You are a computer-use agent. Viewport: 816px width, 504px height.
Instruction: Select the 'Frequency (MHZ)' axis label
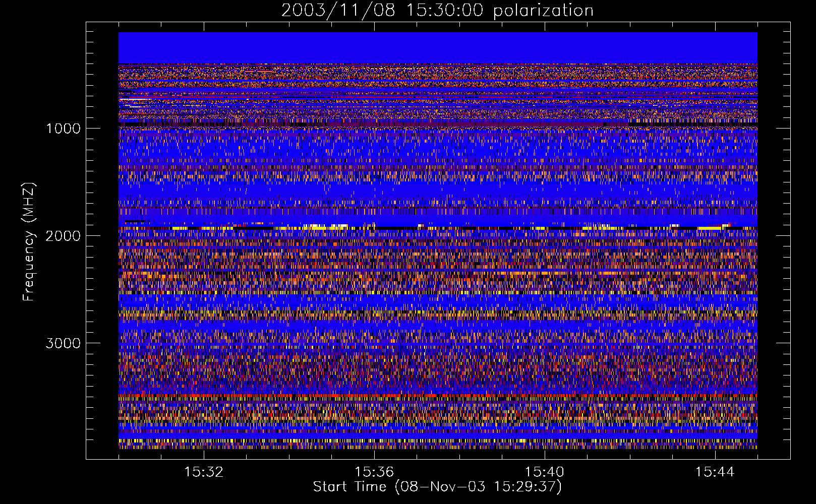pos(29,242)
